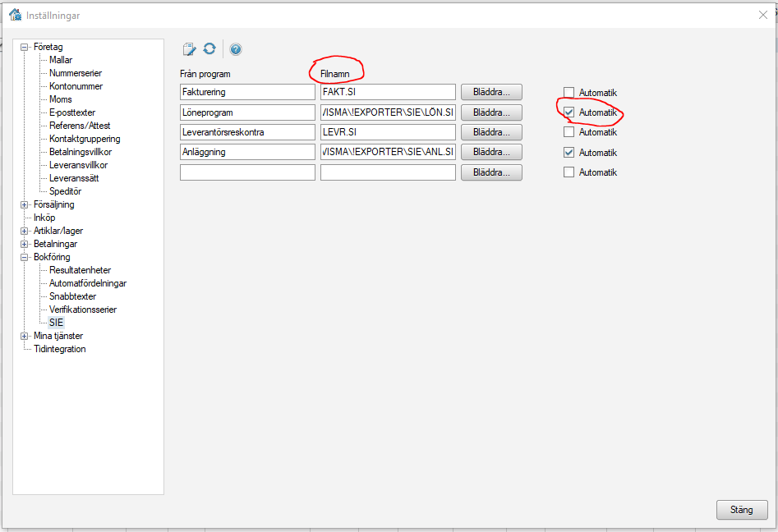Viewport: 778px width, 532px height.
Task: Open the help question mark icon
Action: (236, 49)
